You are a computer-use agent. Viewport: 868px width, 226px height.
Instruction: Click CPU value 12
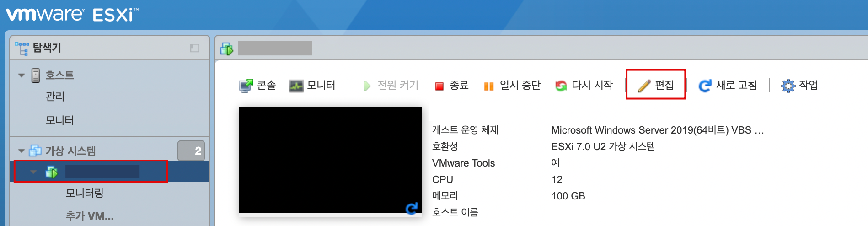coord(557,179)
